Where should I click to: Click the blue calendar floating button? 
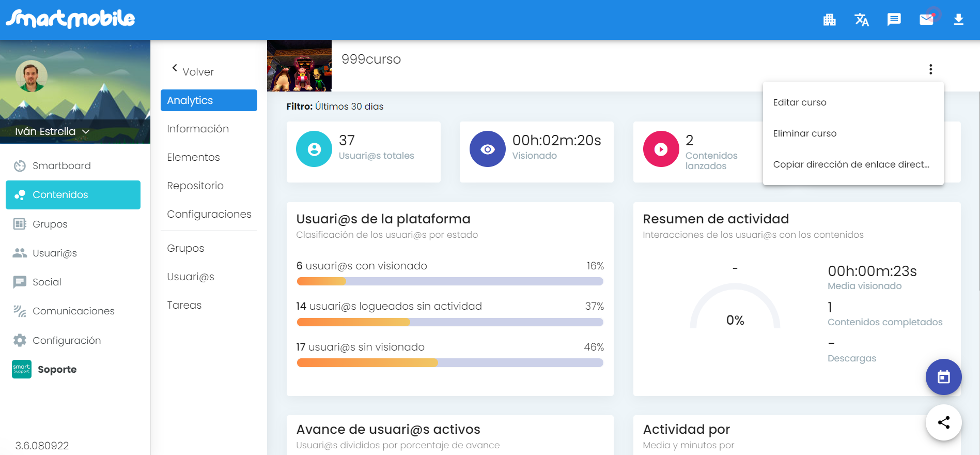[943, 377]
